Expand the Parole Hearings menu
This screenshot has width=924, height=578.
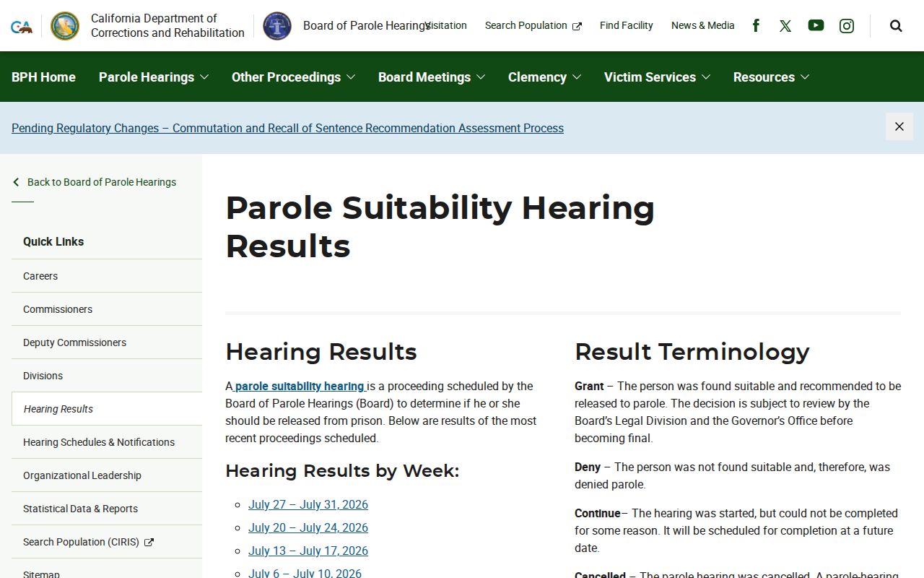(154, 77)
